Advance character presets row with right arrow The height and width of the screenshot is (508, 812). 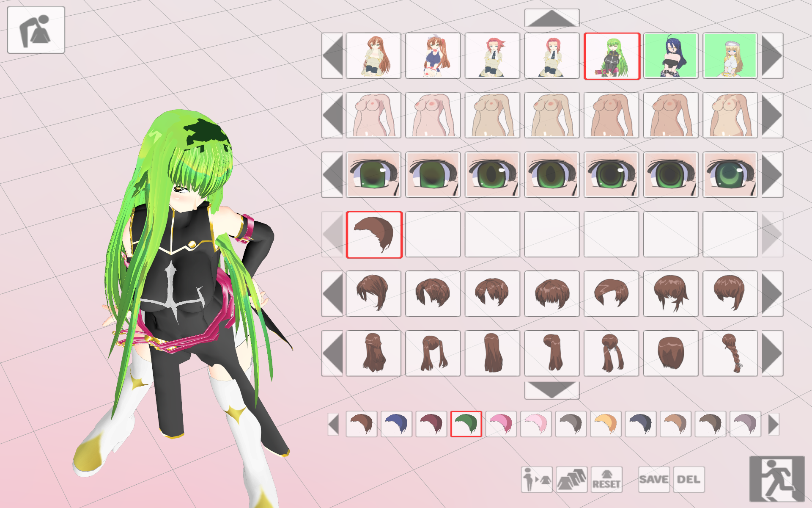772,55
